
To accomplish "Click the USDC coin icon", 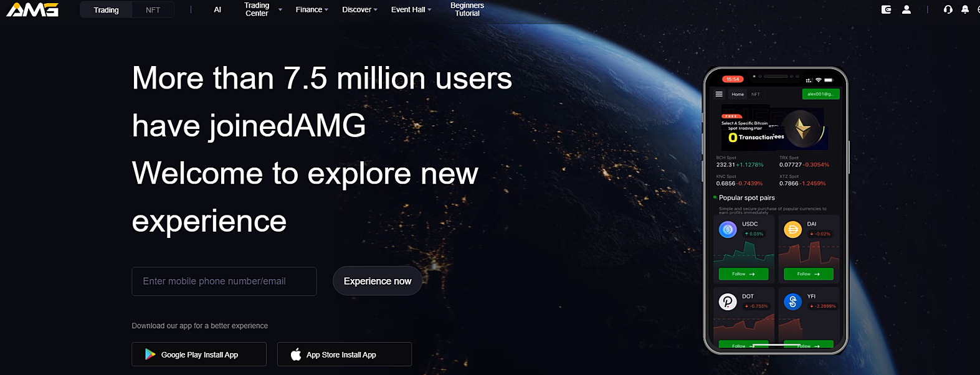I will 728,229.
